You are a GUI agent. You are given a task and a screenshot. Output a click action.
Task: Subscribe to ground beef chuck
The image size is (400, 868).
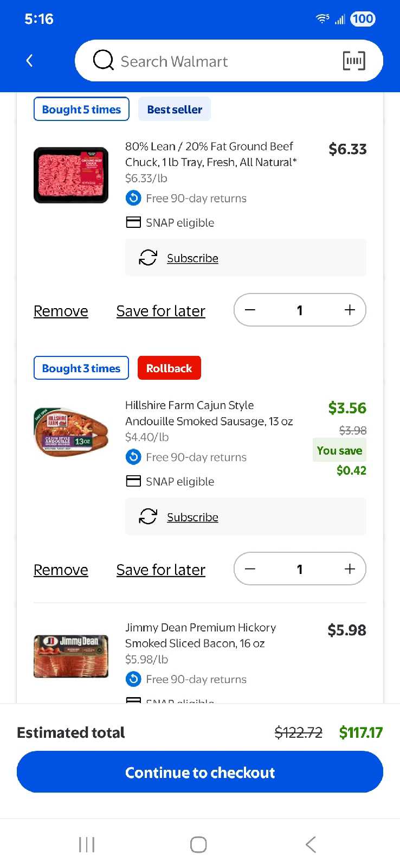(192, 258)
